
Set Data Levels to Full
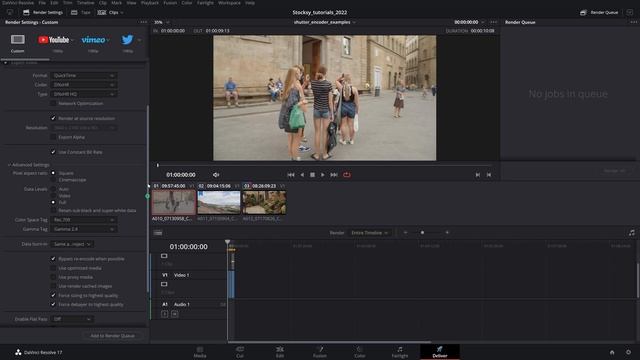[x=53, y=202]
